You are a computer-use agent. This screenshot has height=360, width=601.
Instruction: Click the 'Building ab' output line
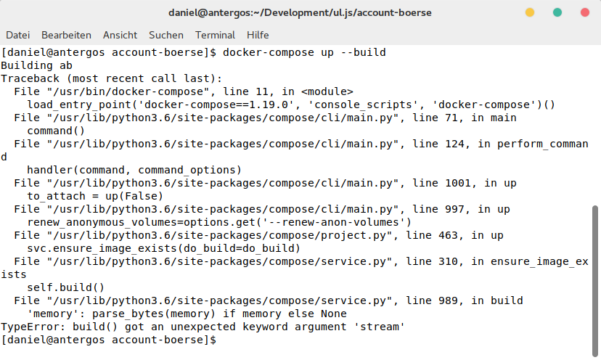click(36, 66)
